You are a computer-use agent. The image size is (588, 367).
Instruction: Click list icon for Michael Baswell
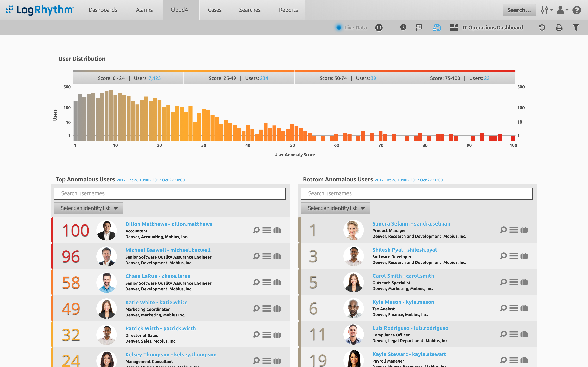(267, 256)
